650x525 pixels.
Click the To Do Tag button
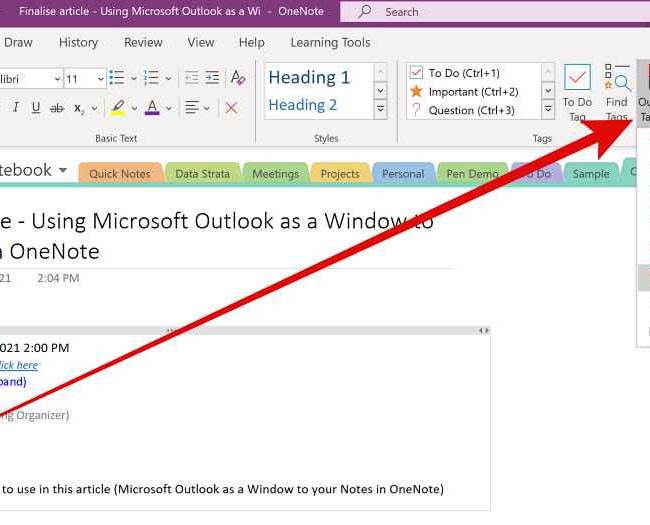[577, 93]
